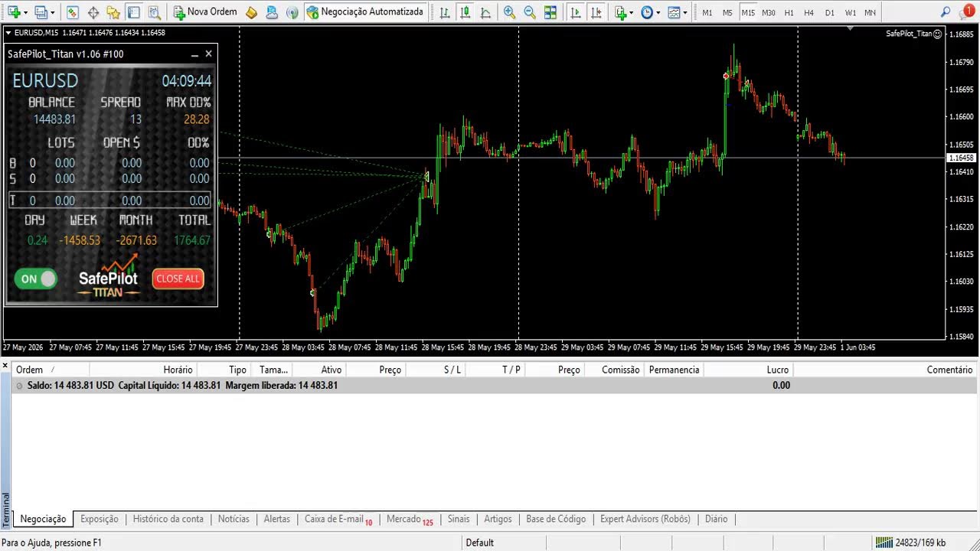Image resolution: width=980 pixels, height=551 pixels.
Task: Click the SafePilot Titan logo
Action: pyautogui.click(x=108, y=277)
